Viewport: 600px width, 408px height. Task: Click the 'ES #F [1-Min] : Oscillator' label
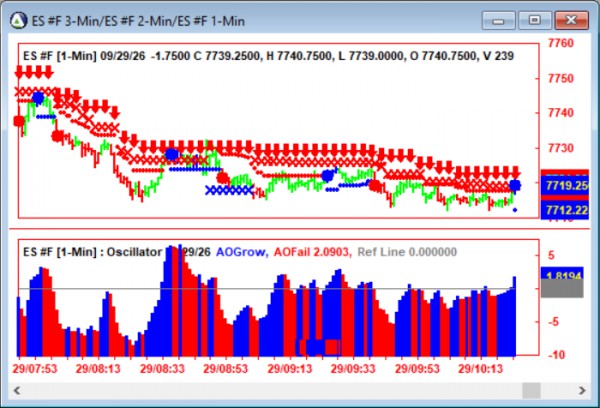[x=93, y=252]
